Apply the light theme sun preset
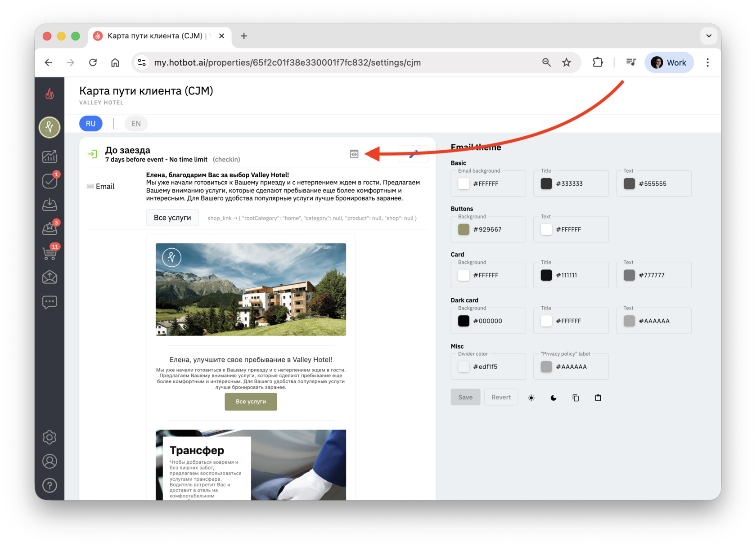Screen dimensions: 756x546 pyautogui.click(x=531, y=398)
